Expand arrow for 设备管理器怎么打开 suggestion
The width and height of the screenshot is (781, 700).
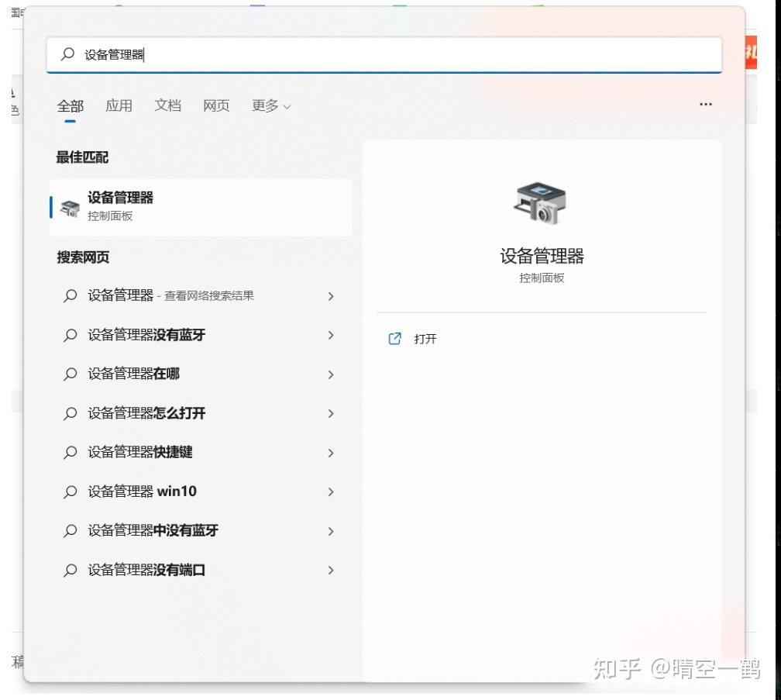tap(331, 413)
